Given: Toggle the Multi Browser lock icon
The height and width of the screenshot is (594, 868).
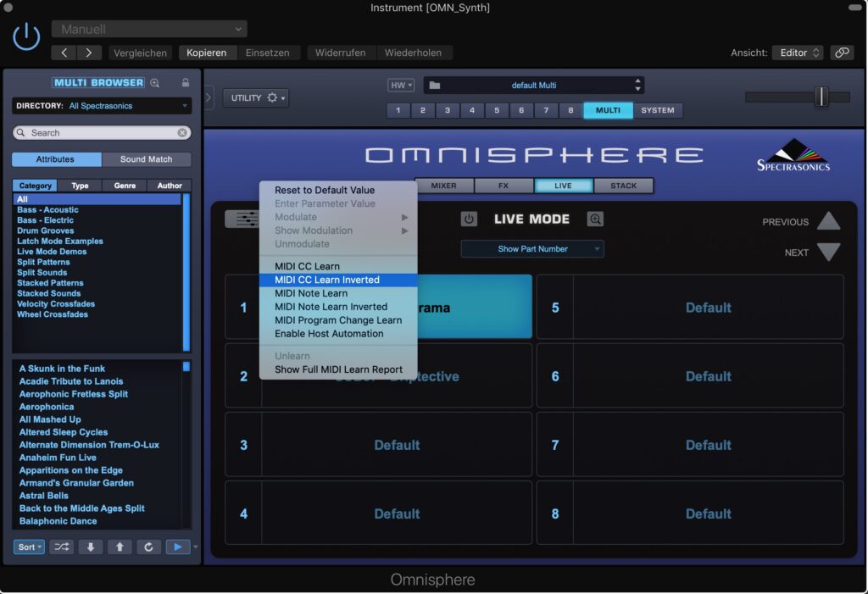Looking at the screenshot, I should (x=186, y=82).
